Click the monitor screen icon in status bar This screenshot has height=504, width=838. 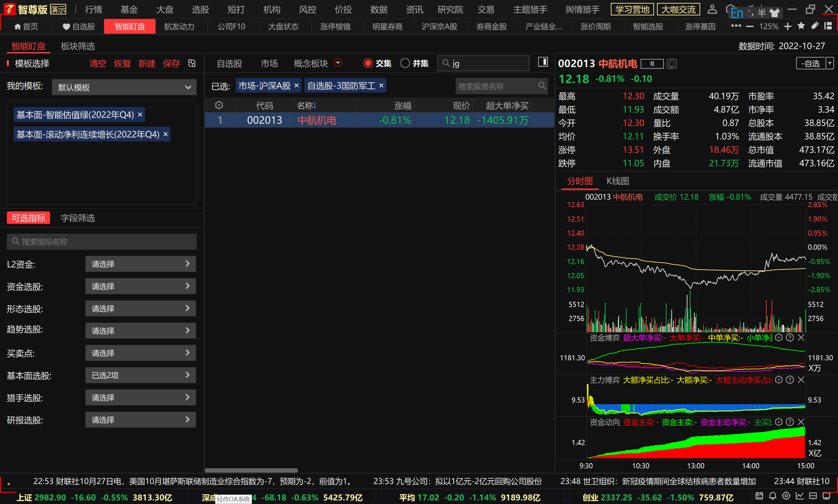tap(827, 496)
